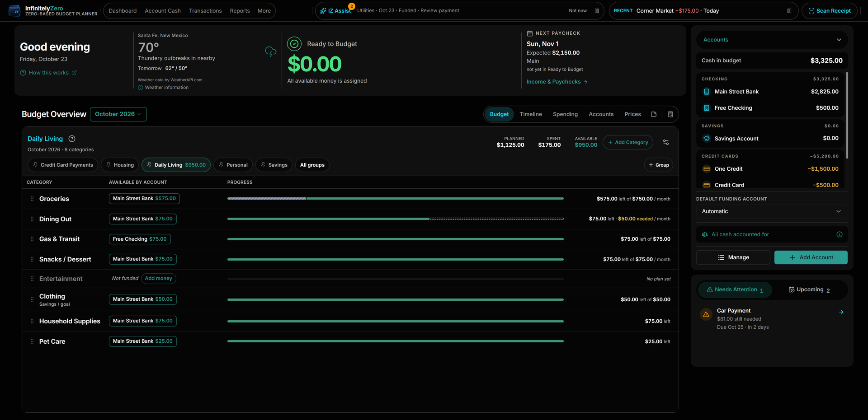Screen dimensions: 868x420
Task: Open the Prices tab
Action: click(x=632, y=114)
